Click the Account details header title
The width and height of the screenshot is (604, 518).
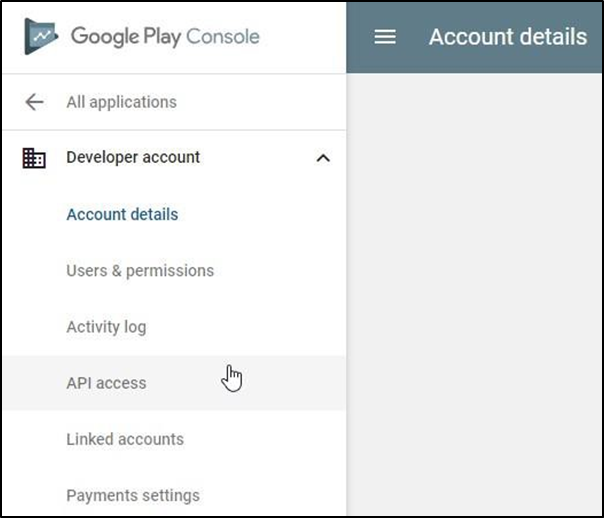tap(507, 37)
